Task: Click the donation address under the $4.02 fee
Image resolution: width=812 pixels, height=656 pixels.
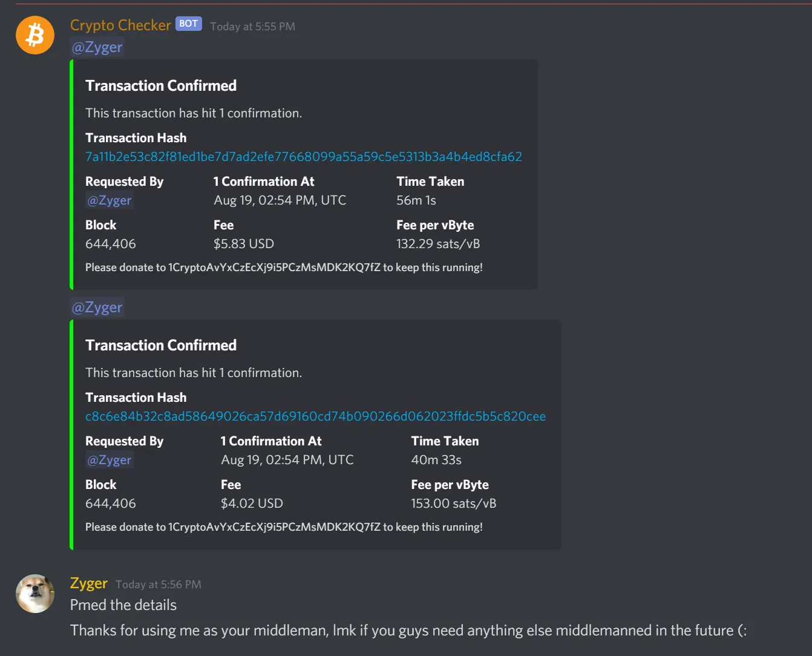Action: [x=274, y=527]
